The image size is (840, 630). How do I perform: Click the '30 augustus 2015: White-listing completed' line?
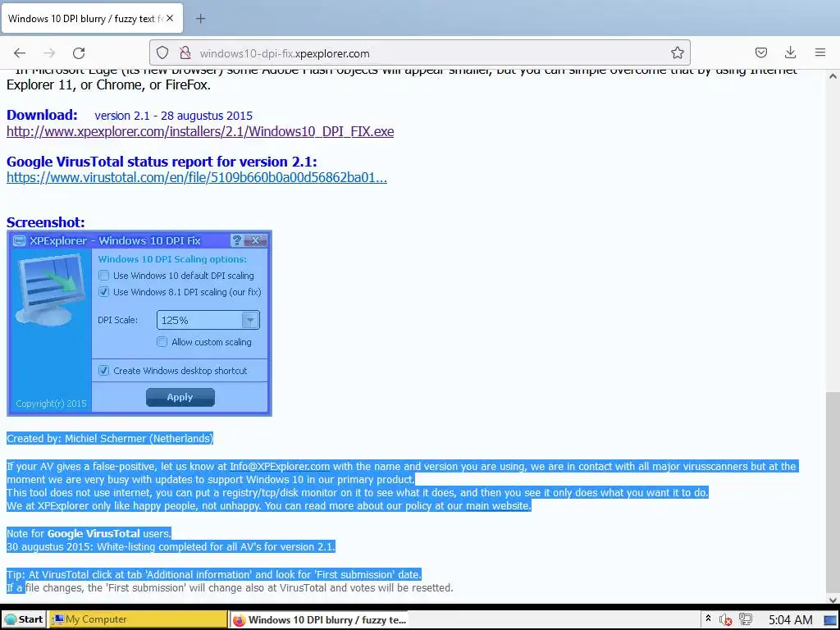click(171, 547)
